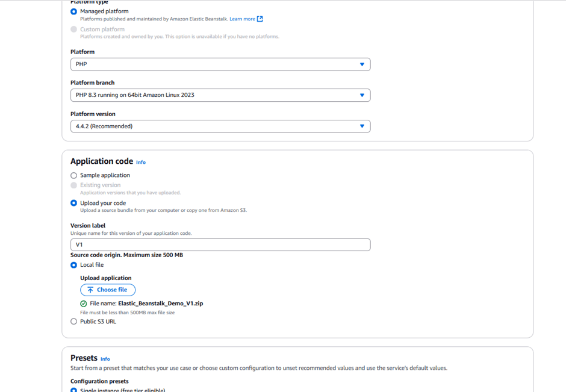Click the Elastic_Beanstalk_Demo_V1.zip file name
The image size is (566, 392).
pos(160,303)
